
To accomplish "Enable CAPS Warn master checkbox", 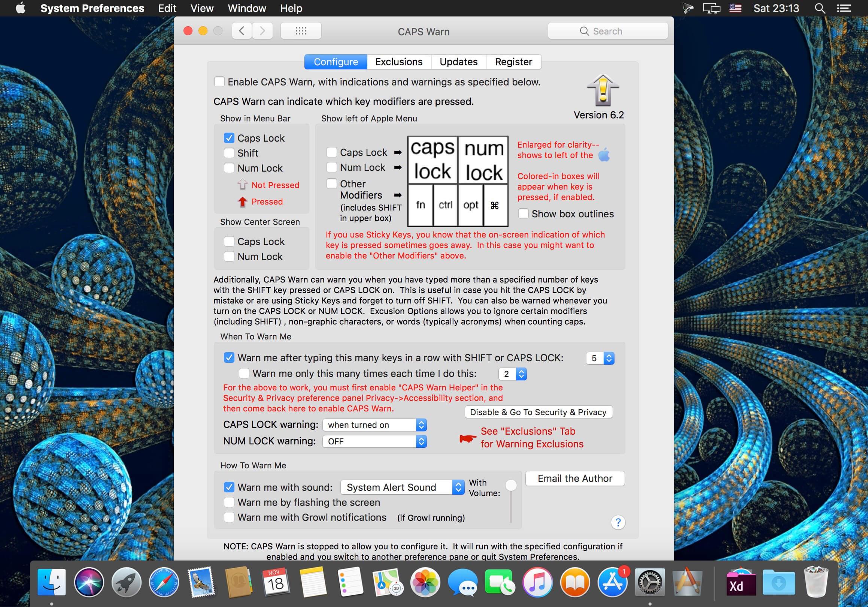I will (219, 82).
